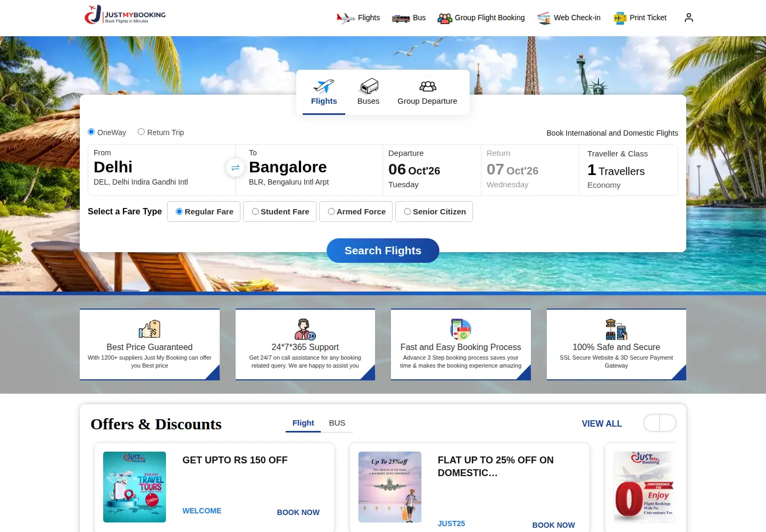Switch to the Group Departure tab

tap(428, 93)
